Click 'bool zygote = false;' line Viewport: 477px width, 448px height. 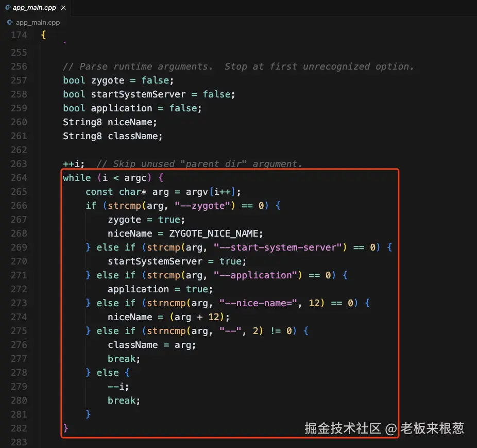118,80
